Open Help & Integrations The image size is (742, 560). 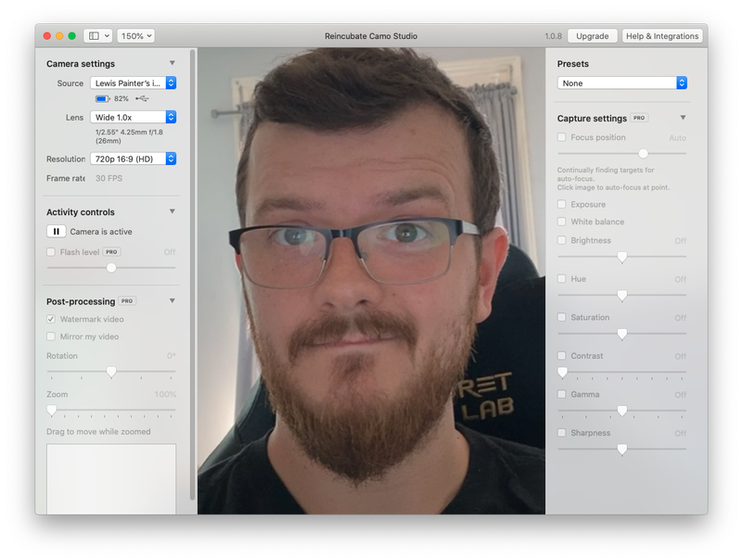662,36
